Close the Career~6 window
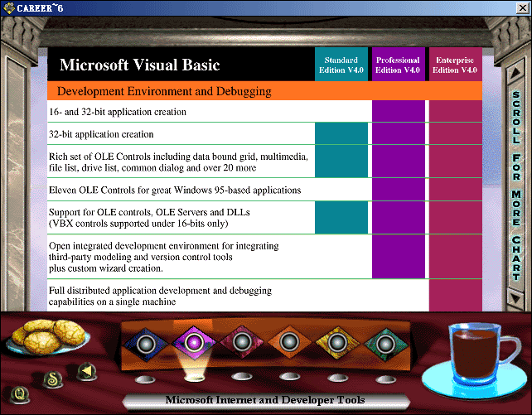 pyautogui.click(x=523, y=7)
